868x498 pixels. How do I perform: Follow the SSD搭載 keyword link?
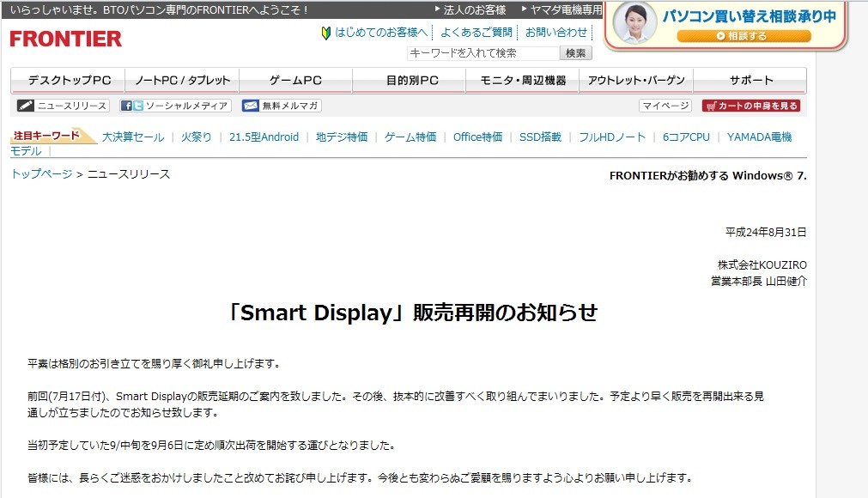pos(540,137)
